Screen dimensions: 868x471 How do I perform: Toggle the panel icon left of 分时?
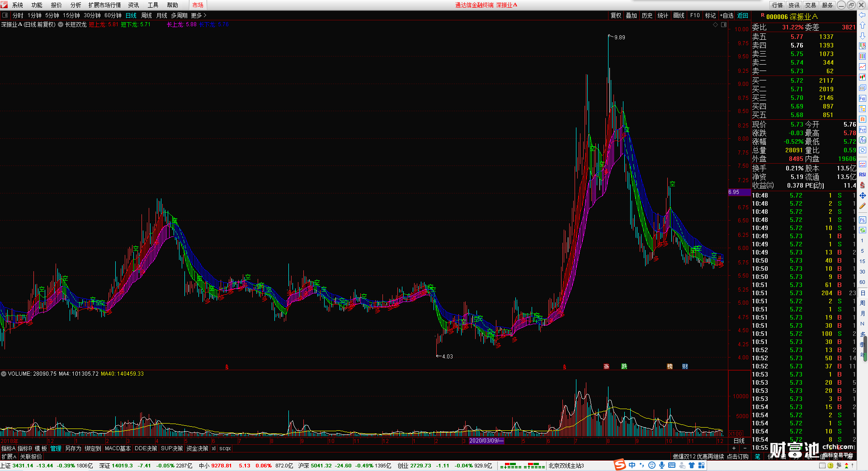coord(5,15)
